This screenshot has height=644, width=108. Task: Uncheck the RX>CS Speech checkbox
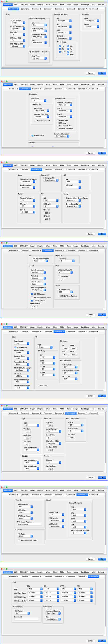click(x=32, y=294)
